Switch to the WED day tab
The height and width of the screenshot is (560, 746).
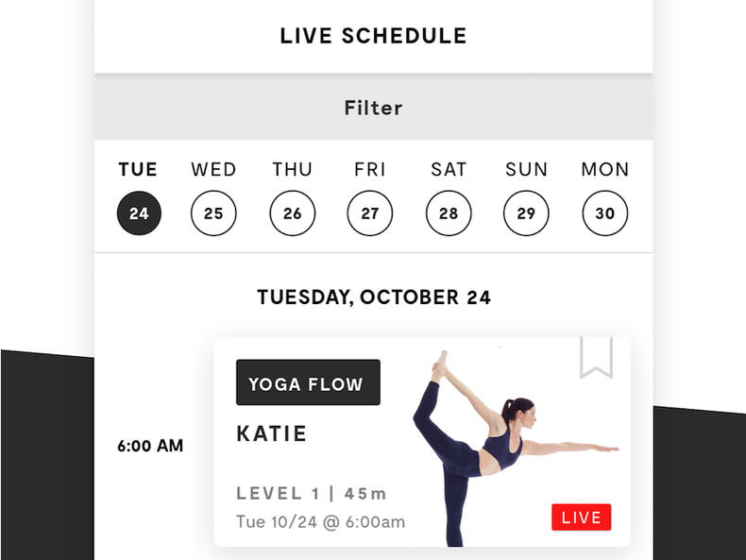click(213, 170)
